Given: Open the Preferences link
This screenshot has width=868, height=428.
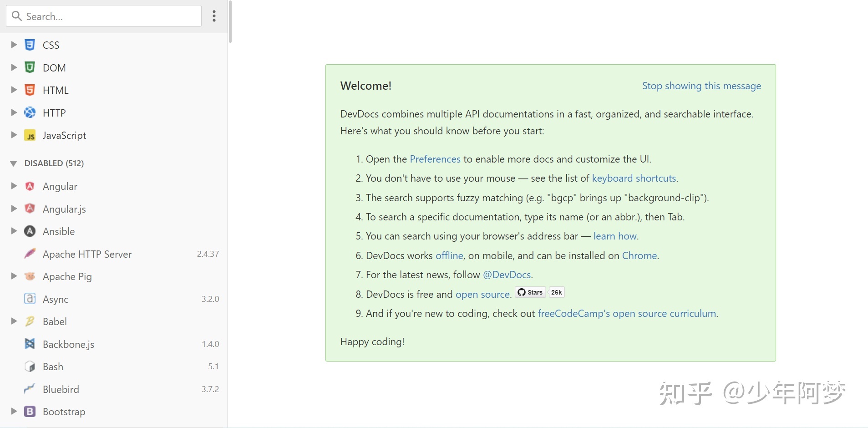Looking at the screenshot, I should click(x=435, y=159).
